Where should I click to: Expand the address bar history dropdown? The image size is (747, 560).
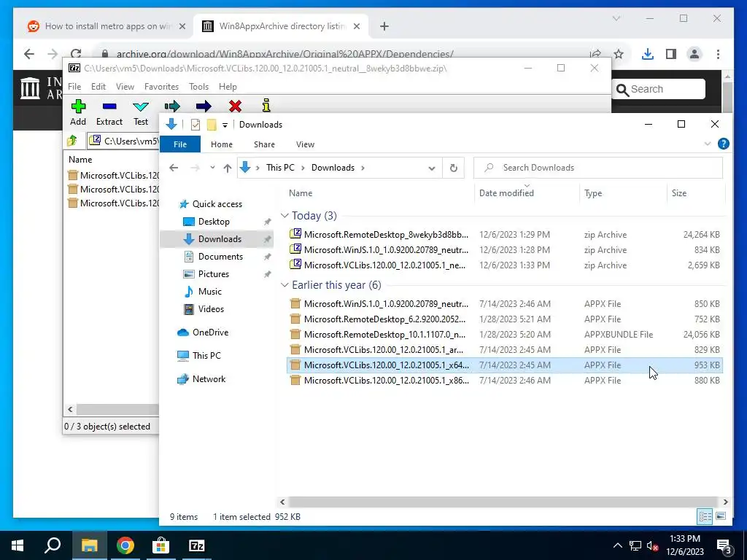pos(432,168)
